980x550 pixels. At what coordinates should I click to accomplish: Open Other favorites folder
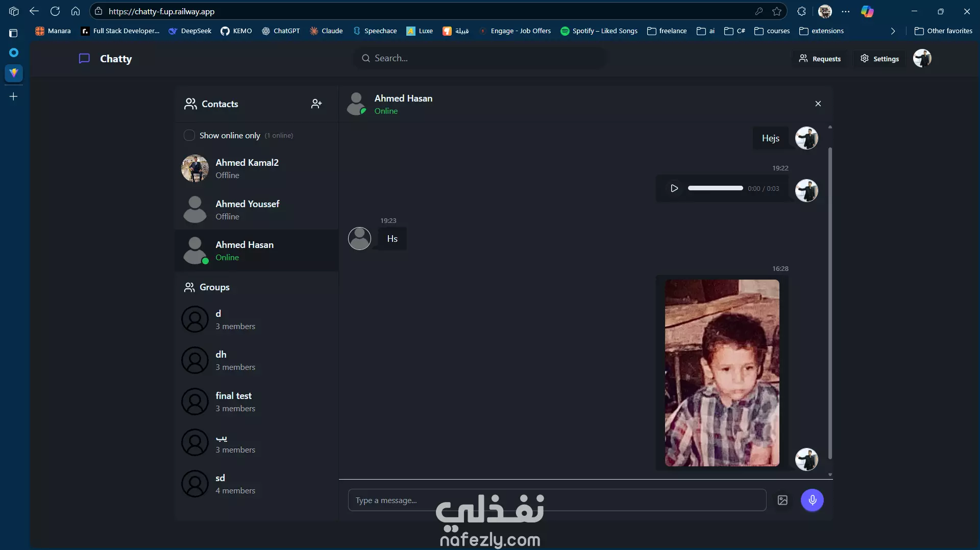tap(943, 31)
